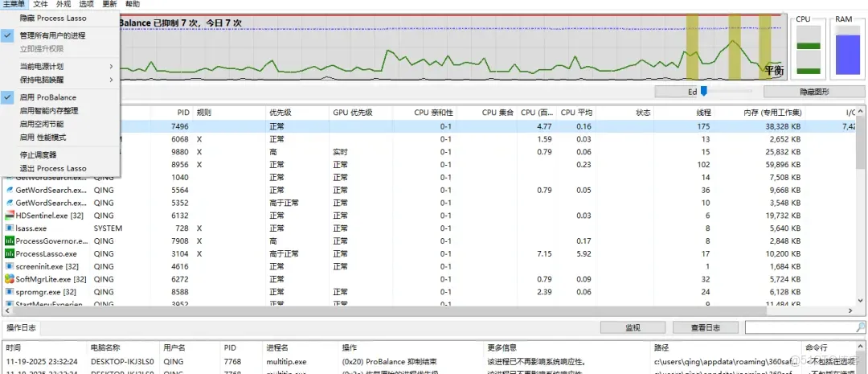Click the SYSTEM user cell for lsass.exe

coord(108,228)
